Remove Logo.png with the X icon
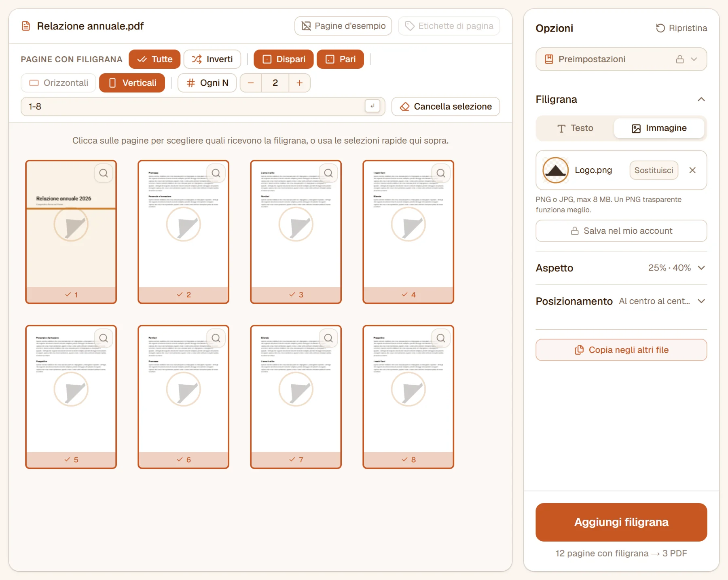This screenshot has width=728, height=580. (692, 170)
